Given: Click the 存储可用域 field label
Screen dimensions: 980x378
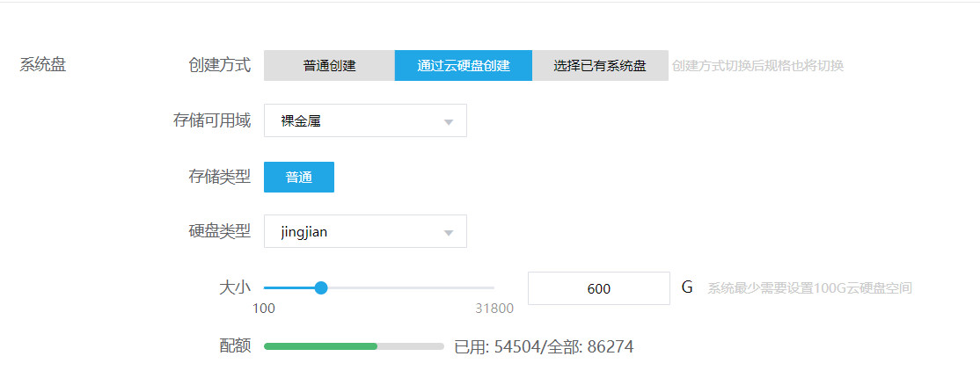Looking at the screenshot, I should pos(212,121).
